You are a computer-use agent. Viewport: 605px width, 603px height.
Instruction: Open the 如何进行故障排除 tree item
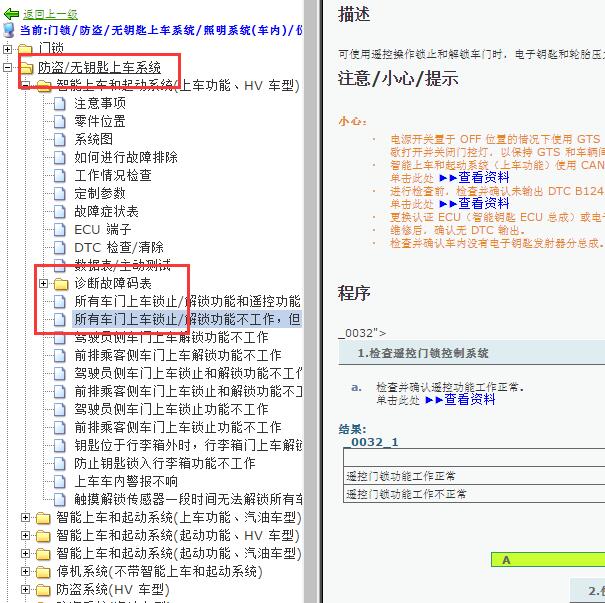click(x=126, y=157)
